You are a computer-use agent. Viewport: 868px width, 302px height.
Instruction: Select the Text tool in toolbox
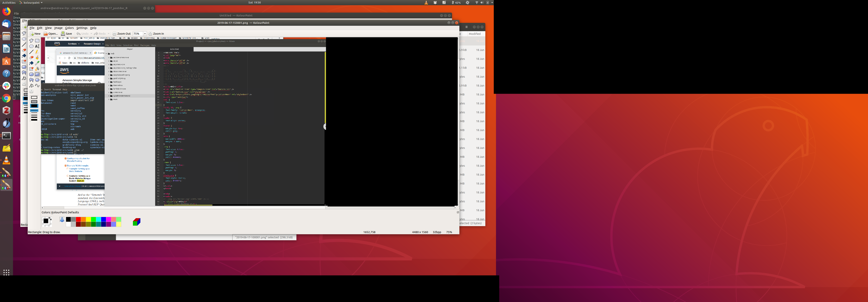tap(37, 46)
